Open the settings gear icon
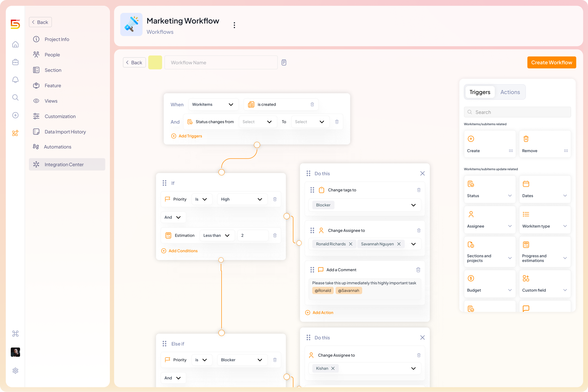Screen dimensions: 588x392 [x=15, y=371]
